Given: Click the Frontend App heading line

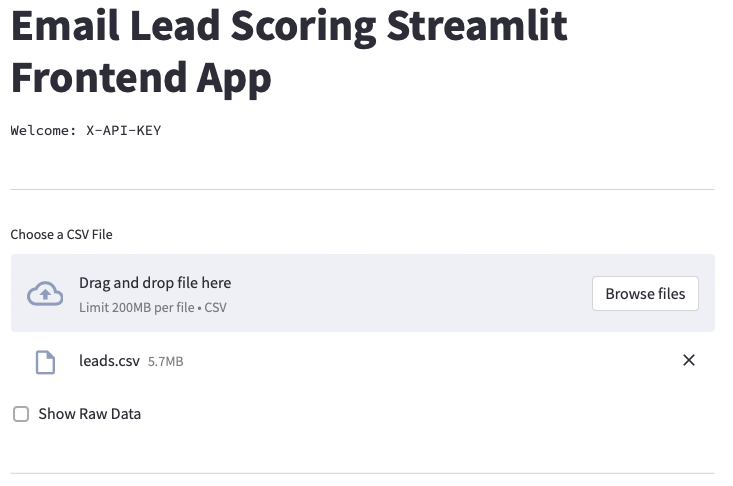Looking at the screenshot, I should [x=141, y=78].
